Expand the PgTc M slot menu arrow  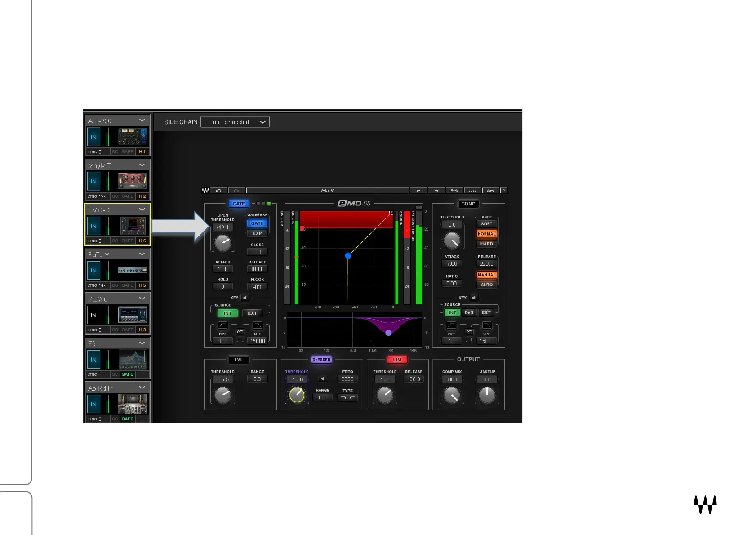(x=142, y=254)
